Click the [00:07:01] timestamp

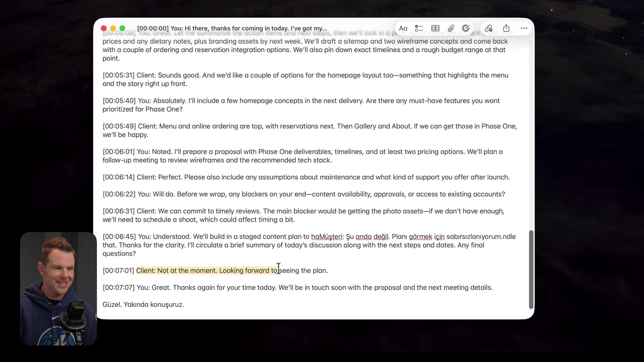coord(118,270)
